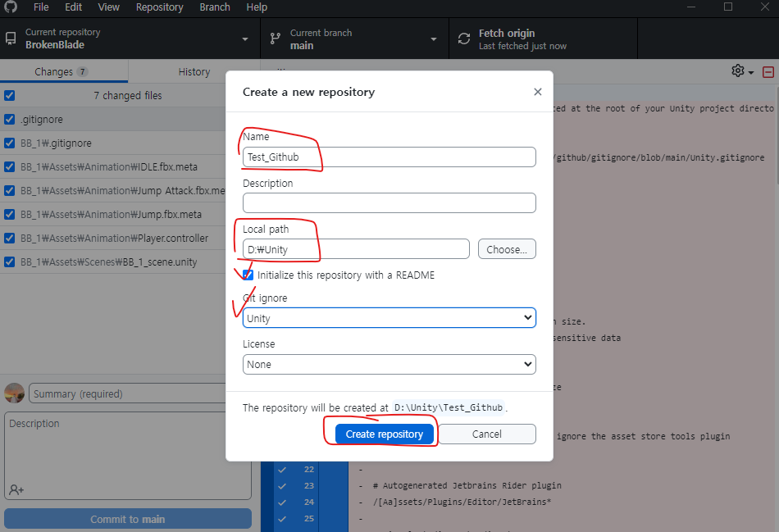Open the Git ignore dropdown showing Unity
Viewport: 779px width, 532px height.
pos(389,317)
